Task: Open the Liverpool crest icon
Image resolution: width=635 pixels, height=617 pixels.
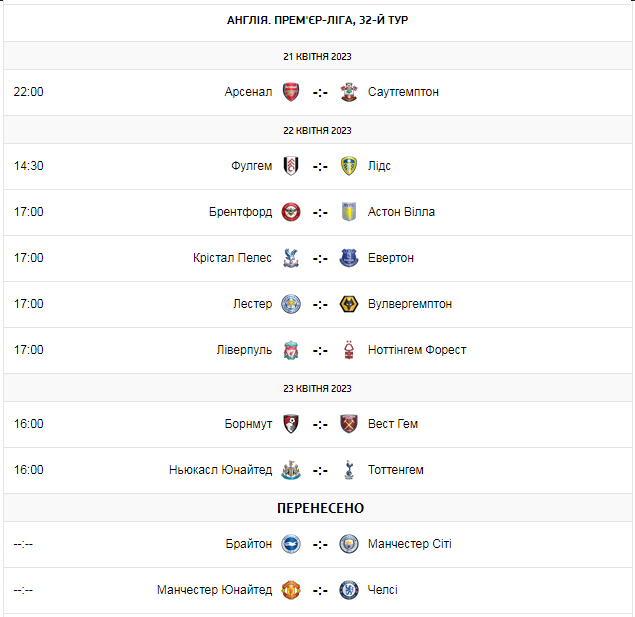Action: point(291,350)
